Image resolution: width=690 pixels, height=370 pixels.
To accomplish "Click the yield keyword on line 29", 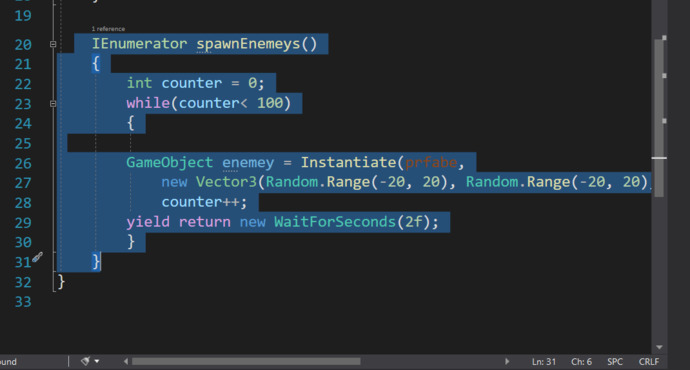I will (148, 222).
